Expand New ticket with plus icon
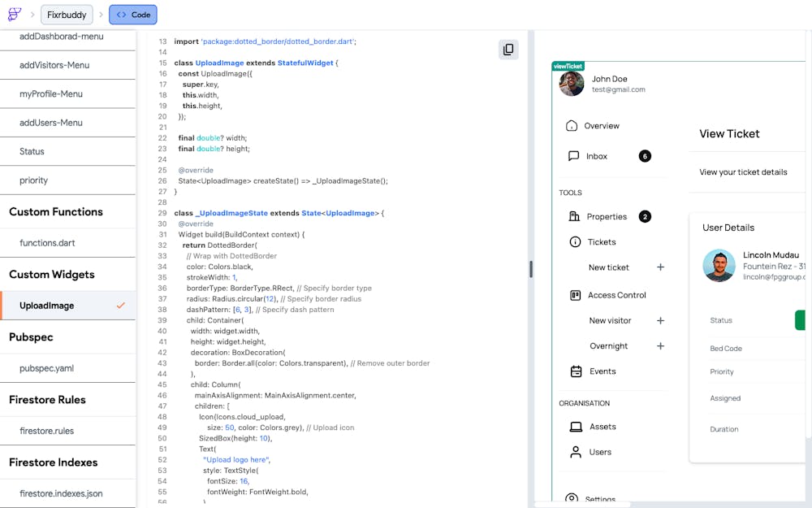This screenshot has height=508, width=812. point(660,267)
